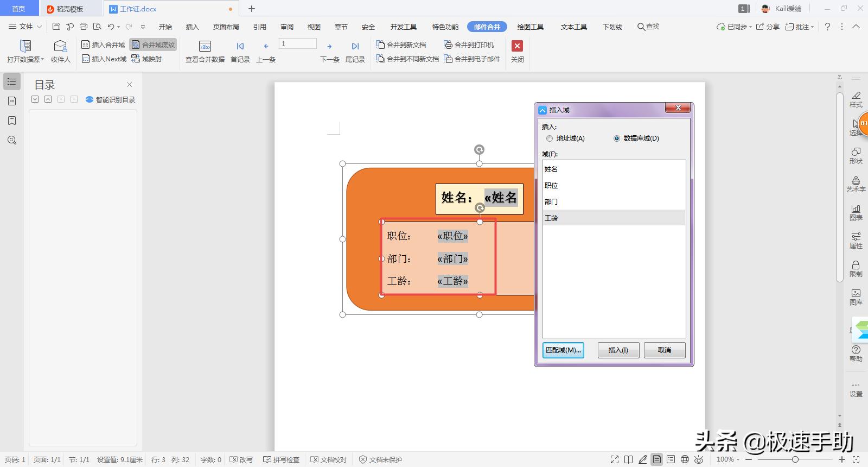This screenshot has height=467, width=868.
Task: Click the zoom slider handle
Action: point(795,459)
